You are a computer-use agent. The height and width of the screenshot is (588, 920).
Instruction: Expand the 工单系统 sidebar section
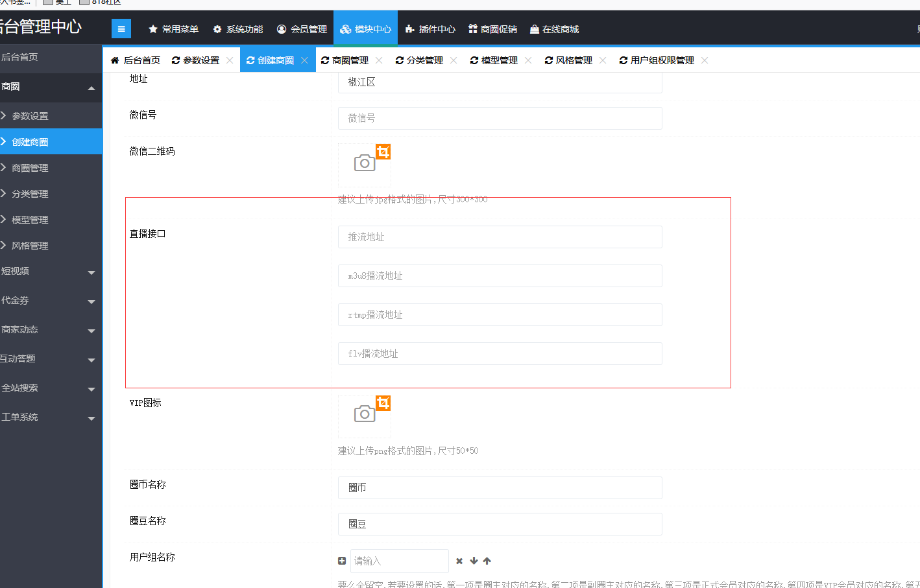point(91,418)
